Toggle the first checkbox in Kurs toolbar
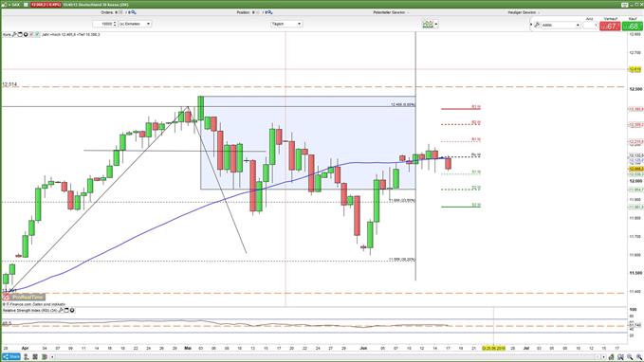The height and width of the screenshot is (362, 644). tap(31, 34)
